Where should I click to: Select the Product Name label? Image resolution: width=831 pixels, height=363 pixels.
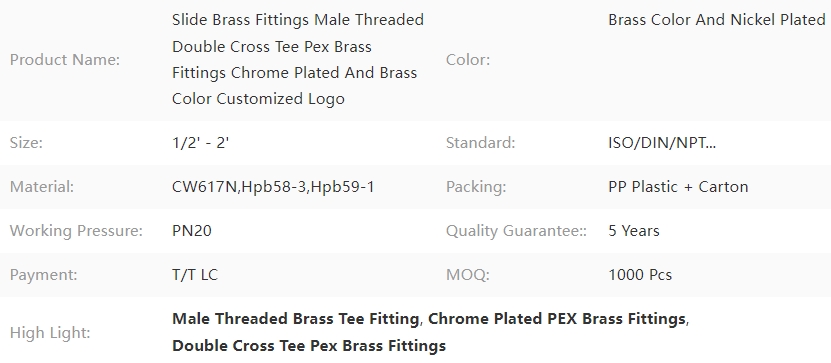65,60
